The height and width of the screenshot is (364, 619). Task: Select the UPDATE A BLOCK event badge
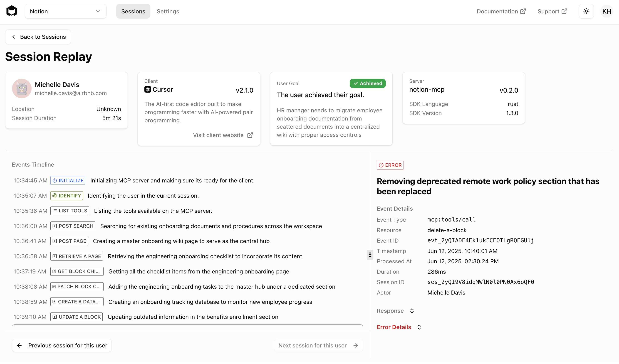[76, 317]
